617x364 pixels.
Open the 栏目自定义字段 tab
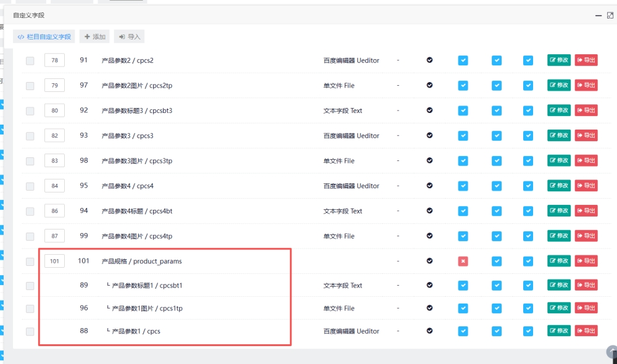tap(44, 37)
